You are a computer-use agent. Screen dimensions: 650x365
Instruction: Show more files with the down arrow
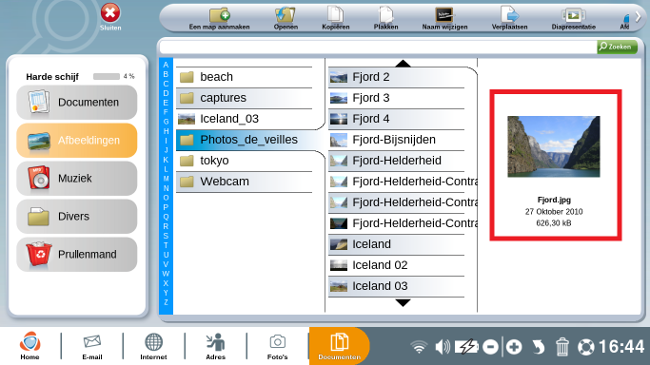[x=403, y=303]
